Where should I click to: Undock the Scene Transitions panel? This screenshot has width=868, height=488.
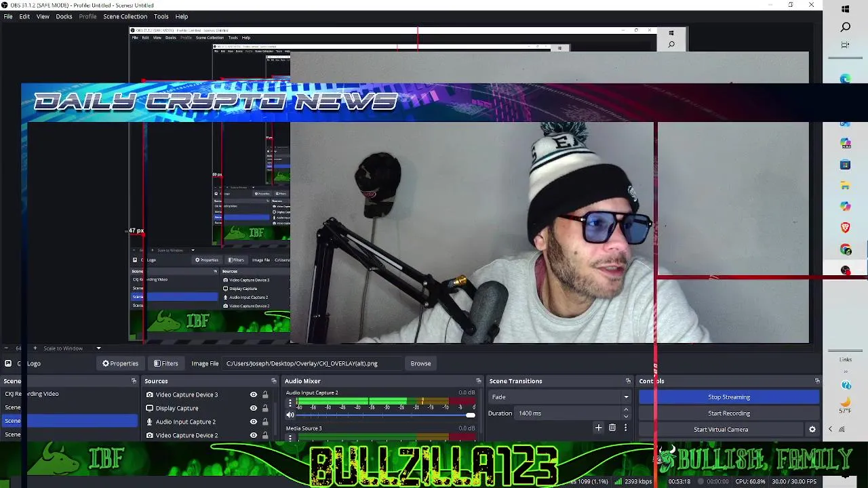[628, 381]
